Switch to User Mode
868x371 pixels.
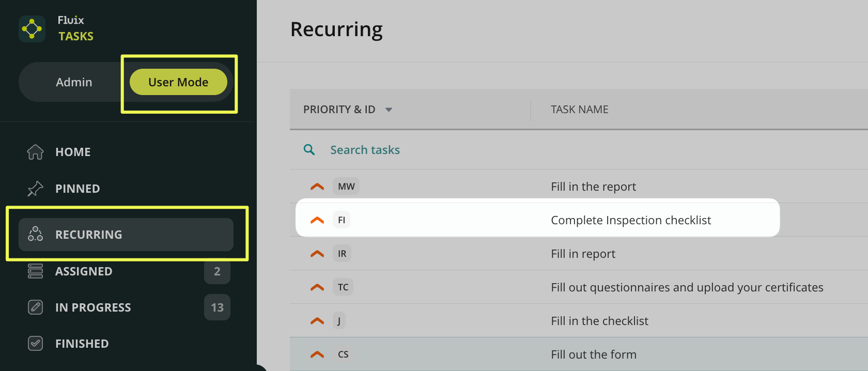tap(178, 82)
